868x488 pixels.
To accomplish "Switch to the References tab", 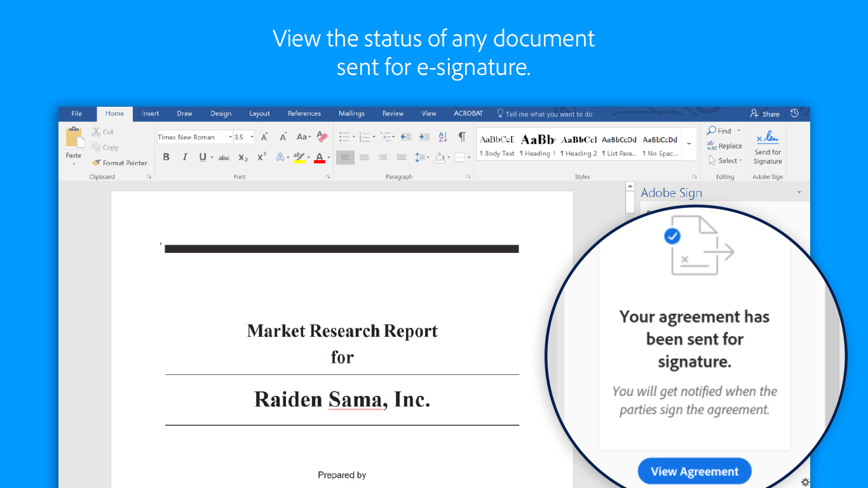I will [x=304, y=114].
